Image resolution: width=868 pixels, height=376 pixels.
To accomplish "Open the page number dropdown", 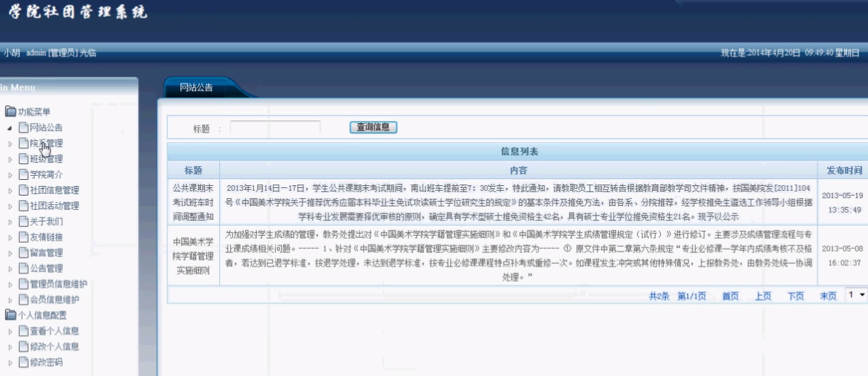I will click(856, 295).
